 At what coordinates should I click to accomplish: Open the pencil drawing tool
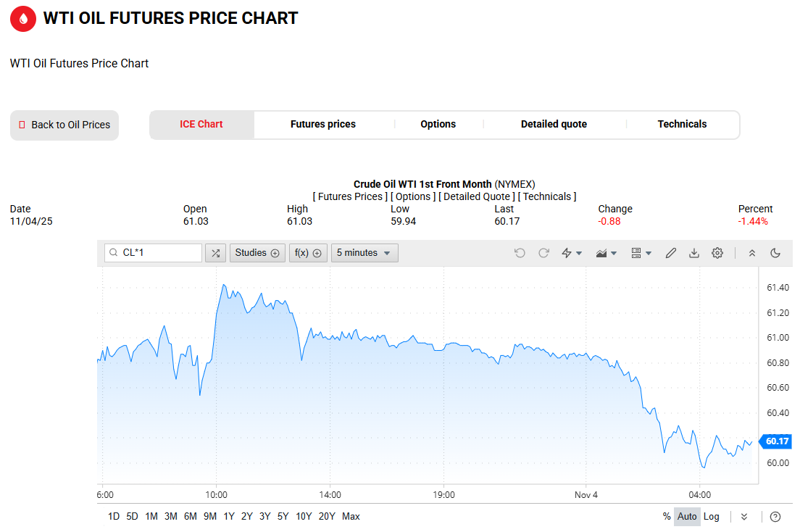[x=671, y=253]
